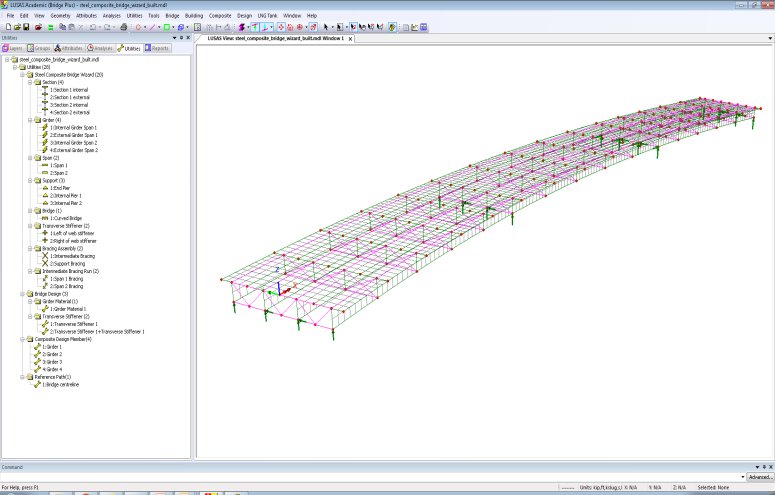Screen dimensions: 775x495
Task: Open the Bridge menu
Action: click(x=171, y=16)
